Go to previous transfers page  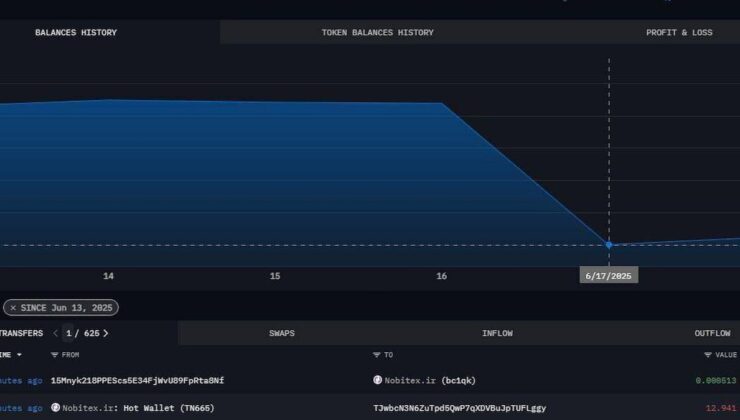[56, 333]
